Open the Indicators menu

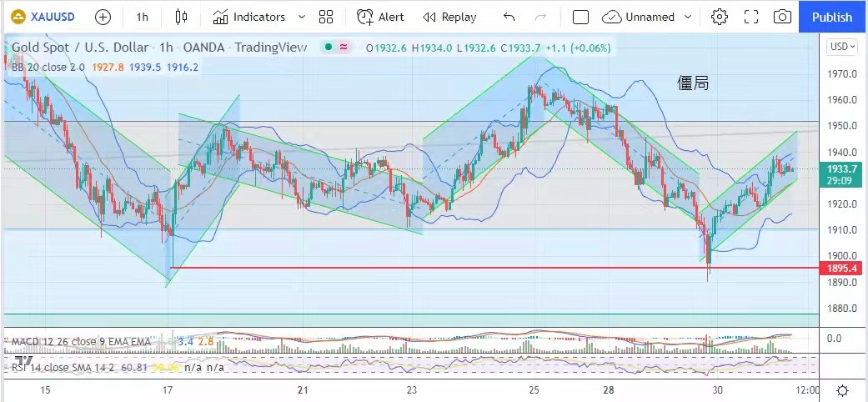(x=248, y=17)
